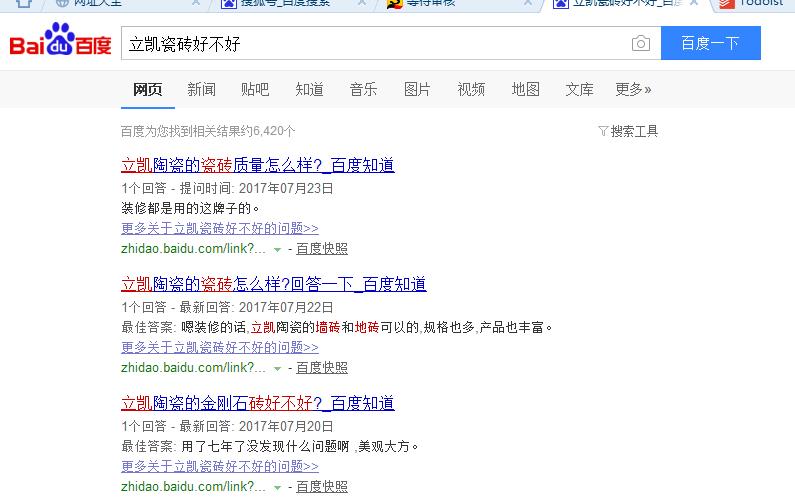
Task: Expand the 更多» menu
Action: pos(633,89)
